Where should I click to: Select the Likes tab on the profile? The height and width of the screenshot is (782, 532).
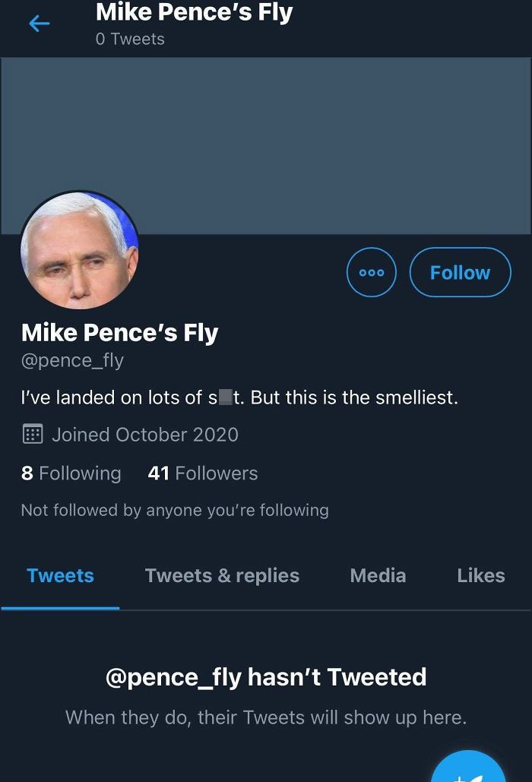(x=481, y=575)
